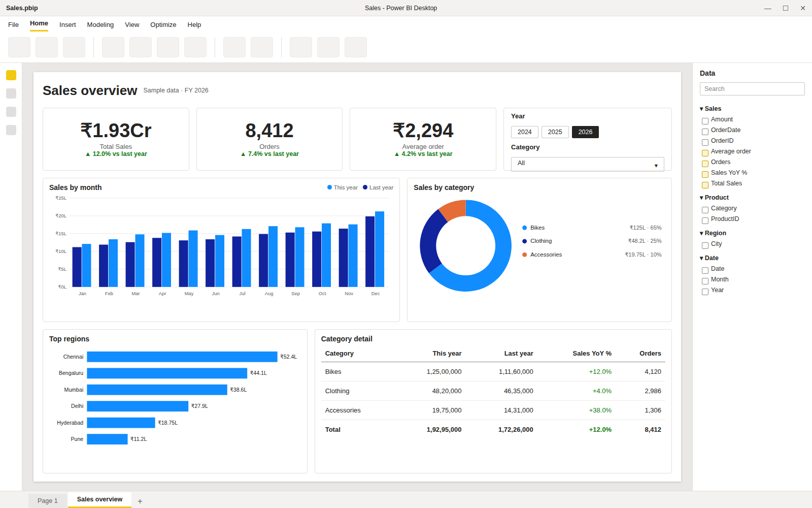The width and height of the screenshot is (812, 508).
Task: Switch to the Insert ribbon tab
Action: [x=67, y=25]
